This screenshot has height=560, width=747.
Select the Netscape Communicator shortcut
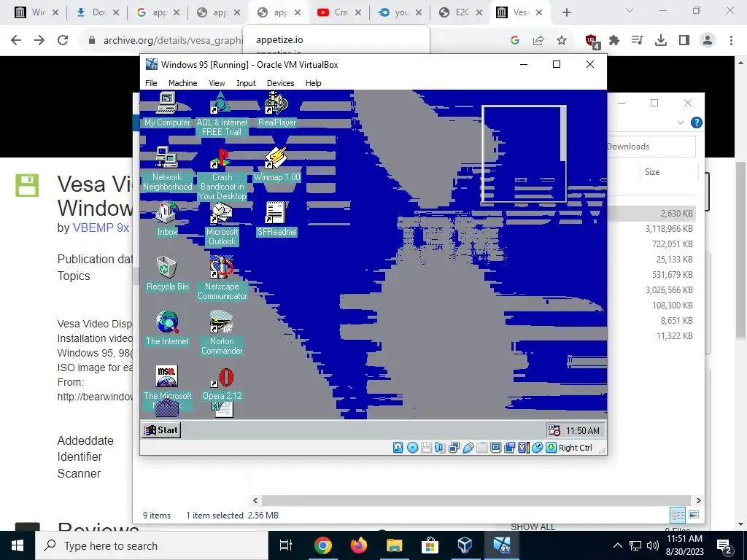[x=222, y=279]
